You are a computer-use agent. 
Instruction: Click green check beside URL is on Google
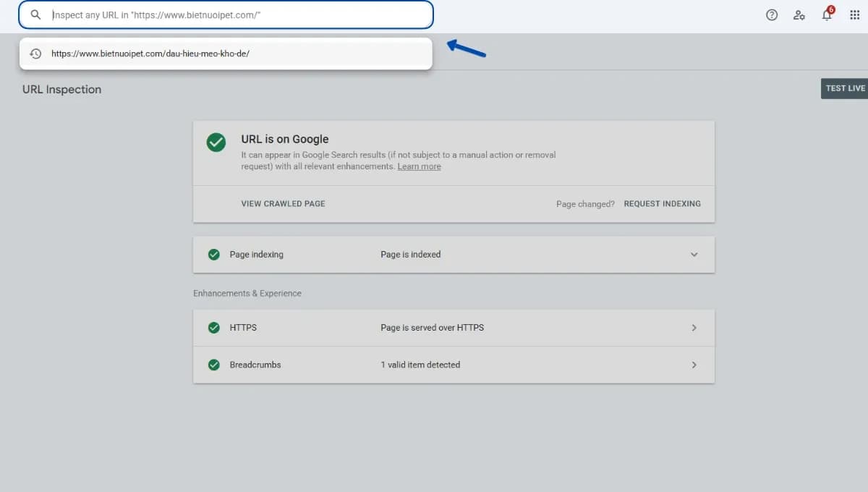tap(216, 142)
